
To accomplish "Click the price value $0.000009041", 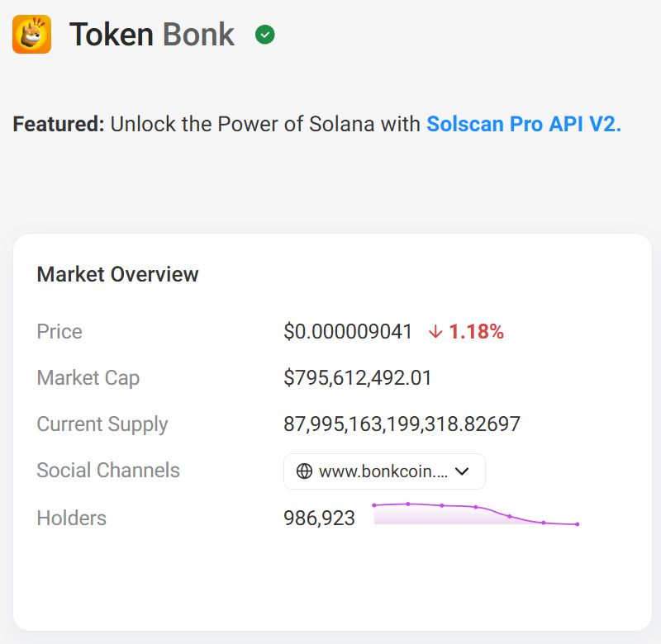I will point(348,332).
